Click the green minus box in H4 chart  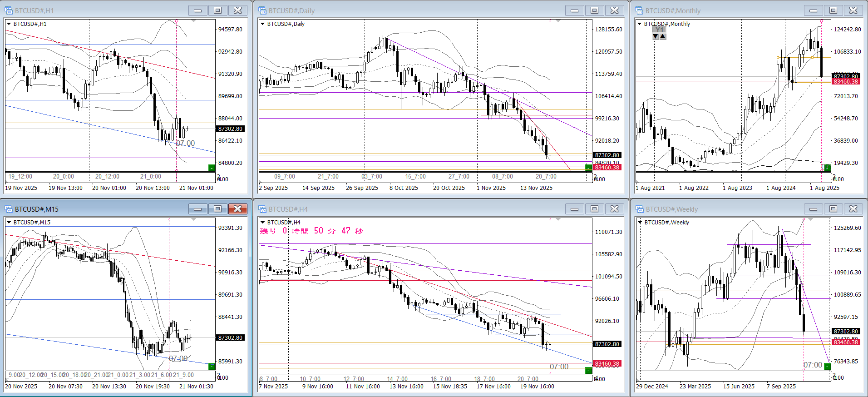coord(588,371)
